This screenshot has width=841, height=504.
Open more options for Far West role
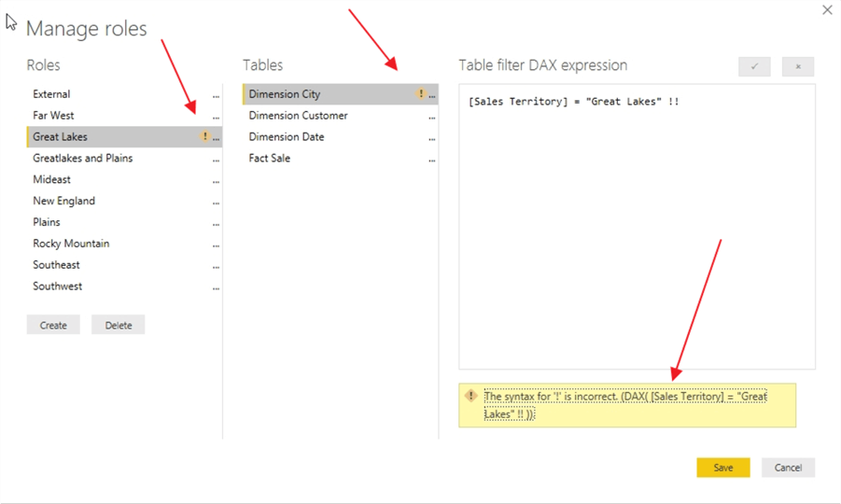[217, 117]
